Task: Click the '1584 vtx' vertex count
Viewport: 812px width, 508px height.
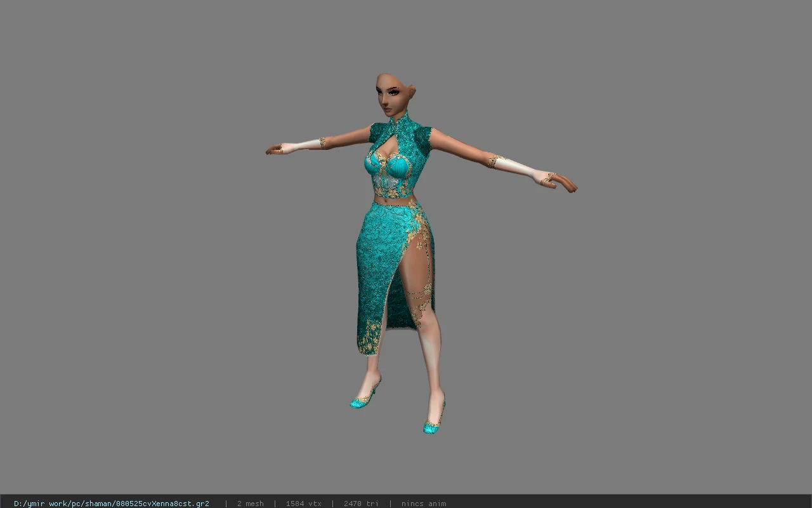Action: tap(303, 504)
